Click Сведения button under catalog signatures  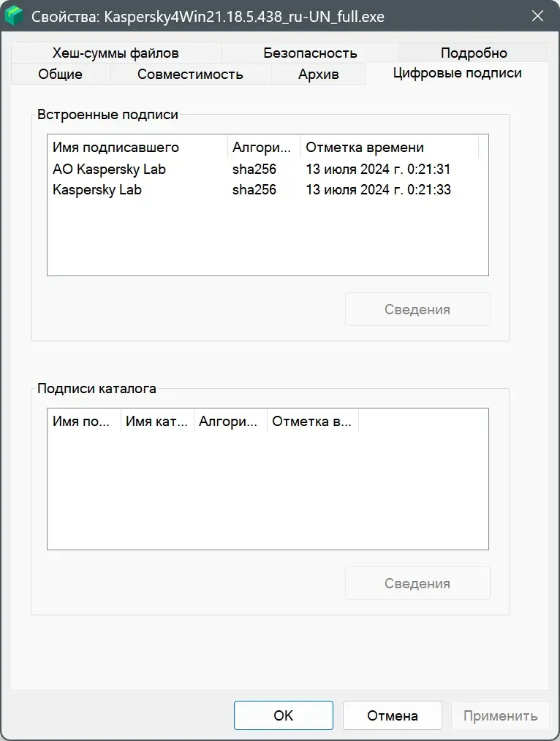click(x=417, y=583)
